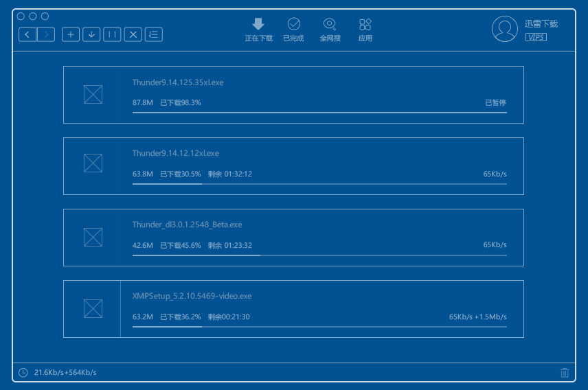Click progress bar of Thunder9.14.12.12xl.exe

coord(319,184)
